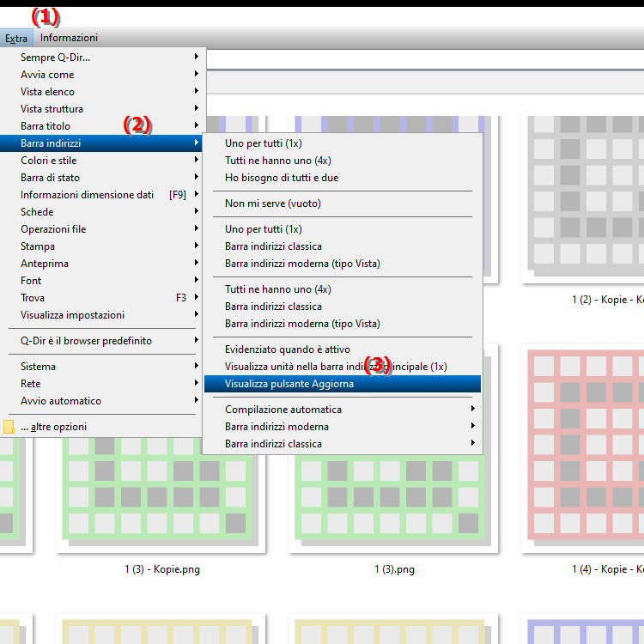Select the green thumbnail of 1 (3) - Kopie.png
Screen dimensions: 644x644
(161, 495)
